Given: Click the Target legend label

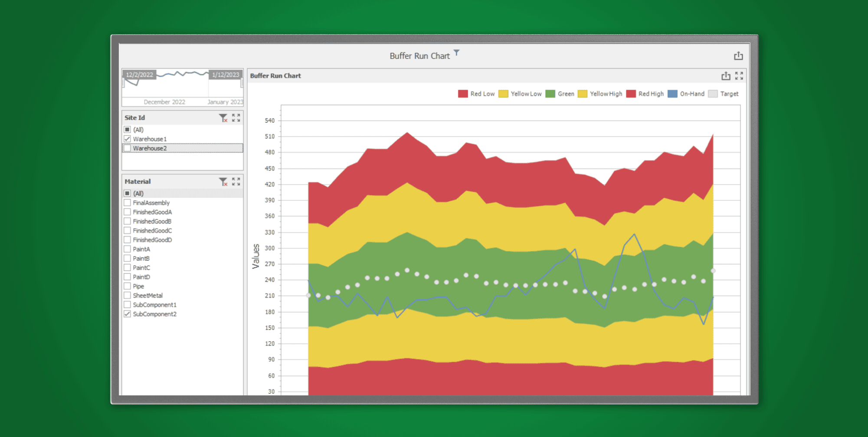Looking at the screenshot, I should [x=729, y=94].
